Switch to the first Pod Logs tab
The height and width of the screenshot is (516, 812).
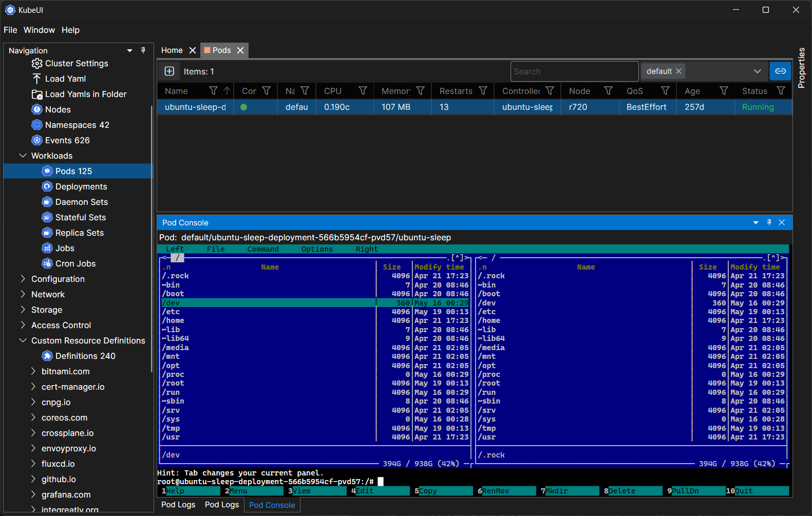178,505
